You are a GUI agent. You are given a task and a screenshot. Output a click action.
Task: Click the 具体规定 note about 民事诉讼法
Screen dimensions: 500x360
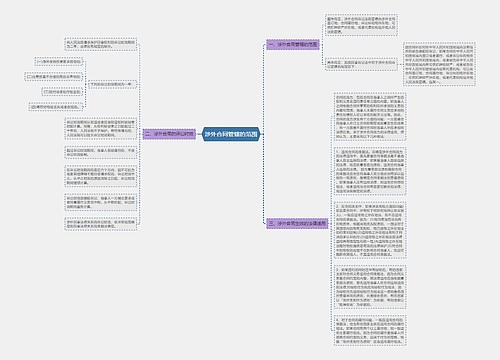click(361, 64)
